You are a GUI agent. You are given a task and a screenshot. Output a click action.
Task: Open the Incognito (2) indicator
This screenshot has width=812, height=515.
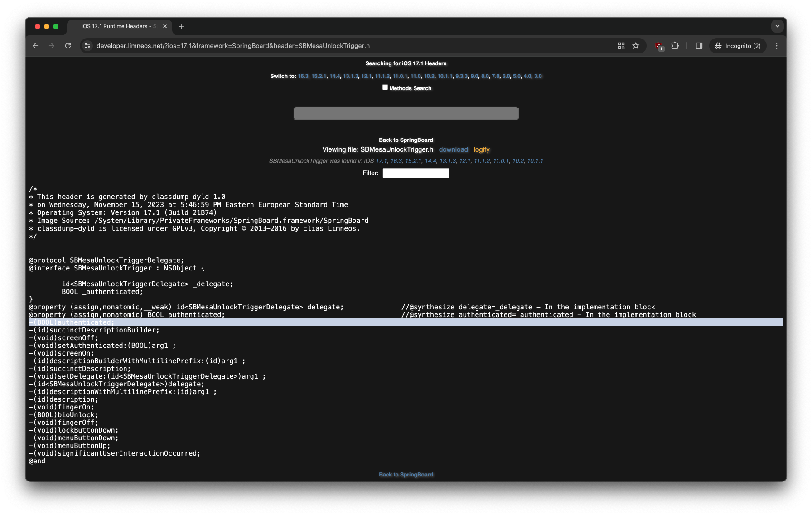[738, 46]
